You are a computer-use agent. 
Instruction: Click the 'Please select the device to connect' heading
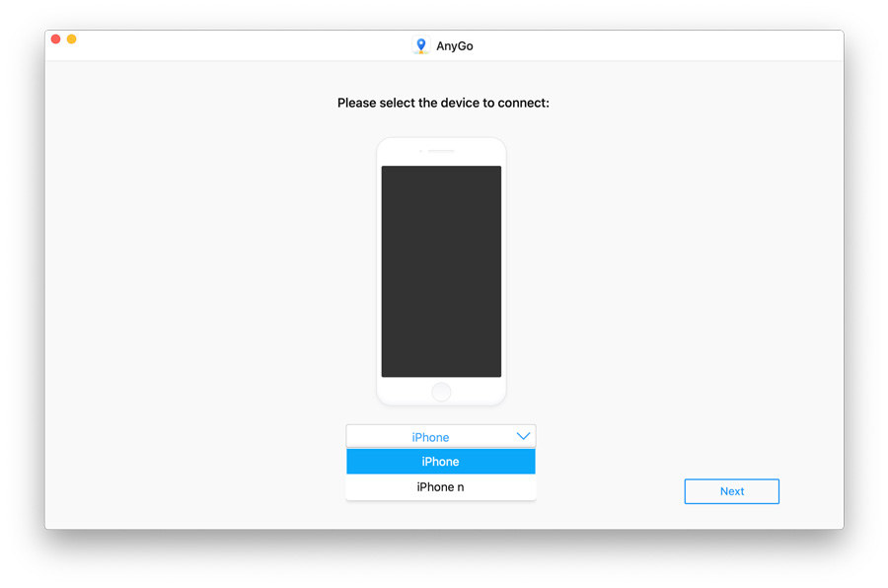click(442, 103)
